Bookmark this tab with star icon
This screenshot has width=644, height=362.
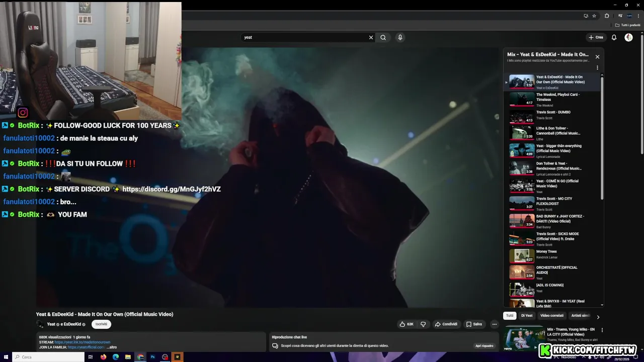tap(594, 16)
